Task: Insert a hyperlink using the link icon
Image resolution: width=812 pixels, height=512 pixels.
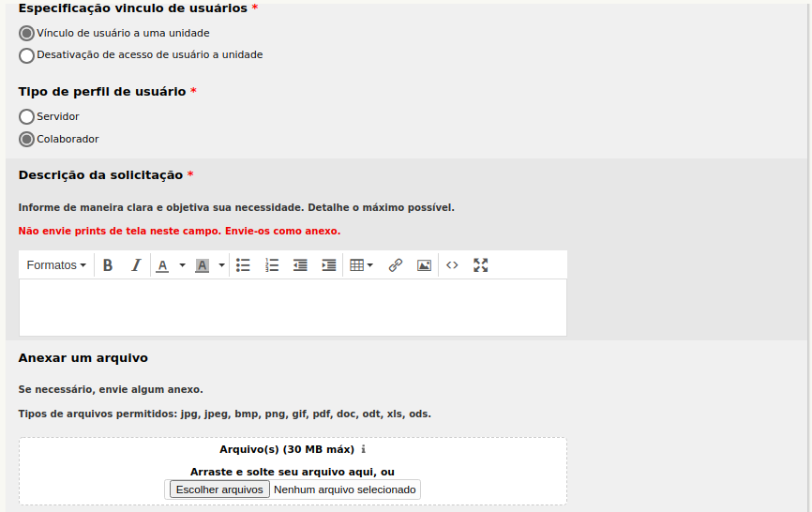Action: pos(396,265)
